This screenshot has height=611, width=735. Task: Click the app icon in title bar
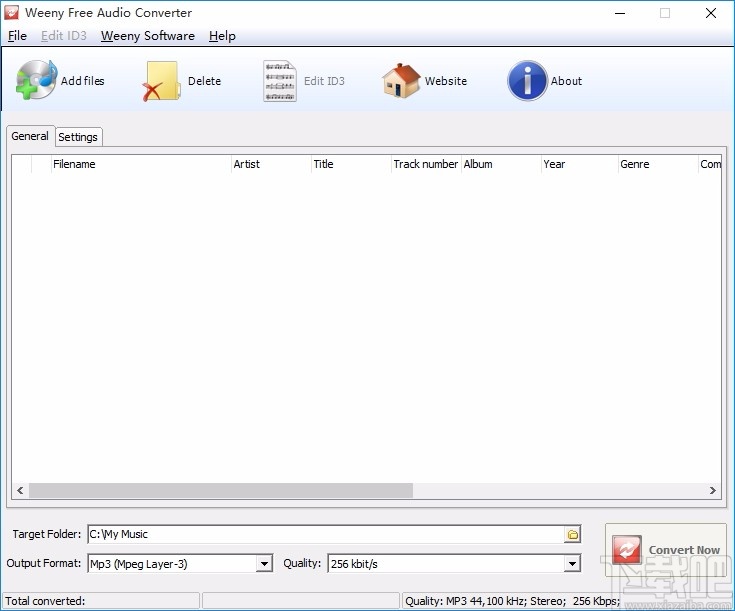click(x=11, y=13)
